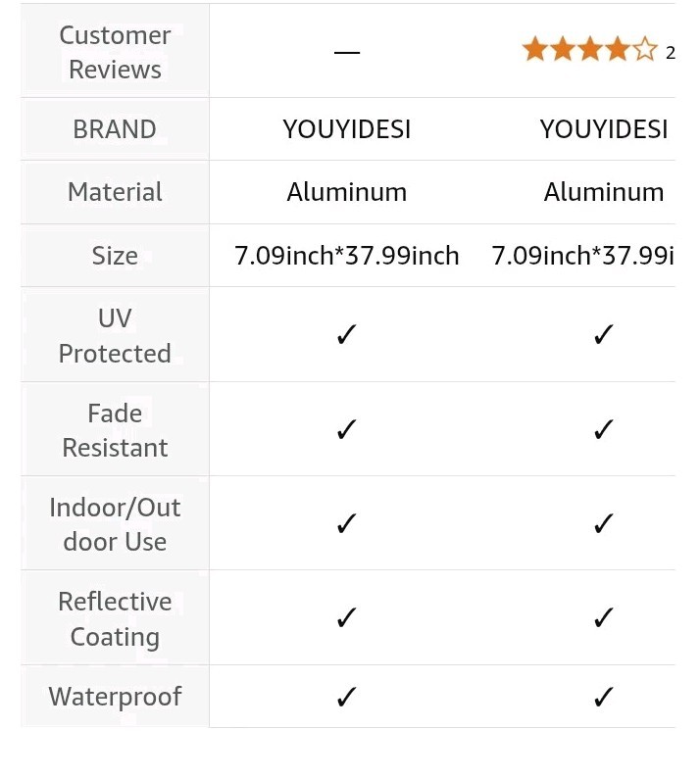This screenshot has width=700, height=778.
Task: Click Aluminum in first product column
Action: (x=347, y=192)
